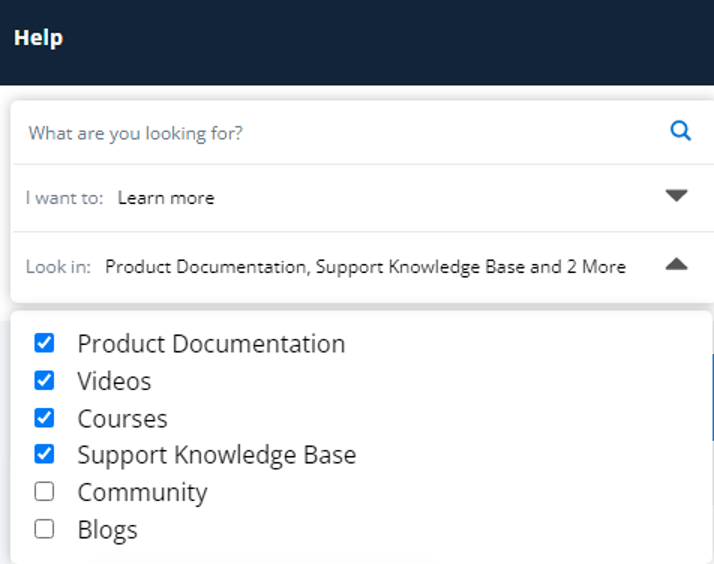
Task: Click the 'Product Documentation' option label
Action: [x=211, y=344]
